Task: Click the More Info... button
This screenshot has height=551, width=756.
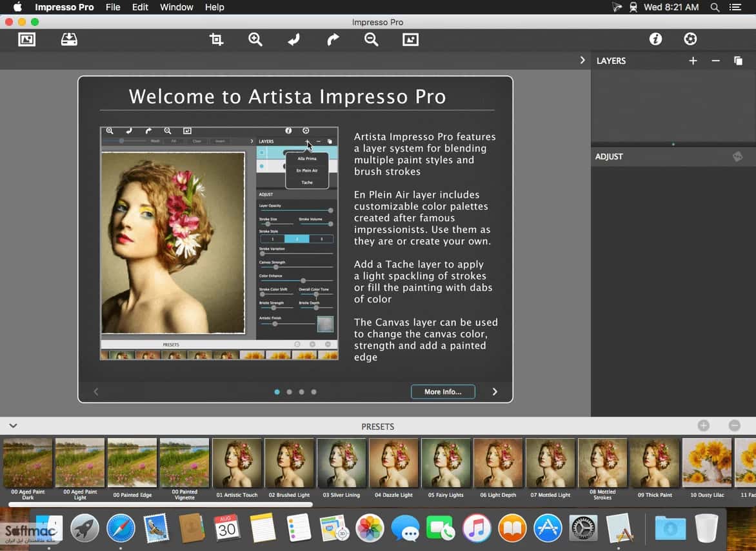Action: tap(443, 392)
